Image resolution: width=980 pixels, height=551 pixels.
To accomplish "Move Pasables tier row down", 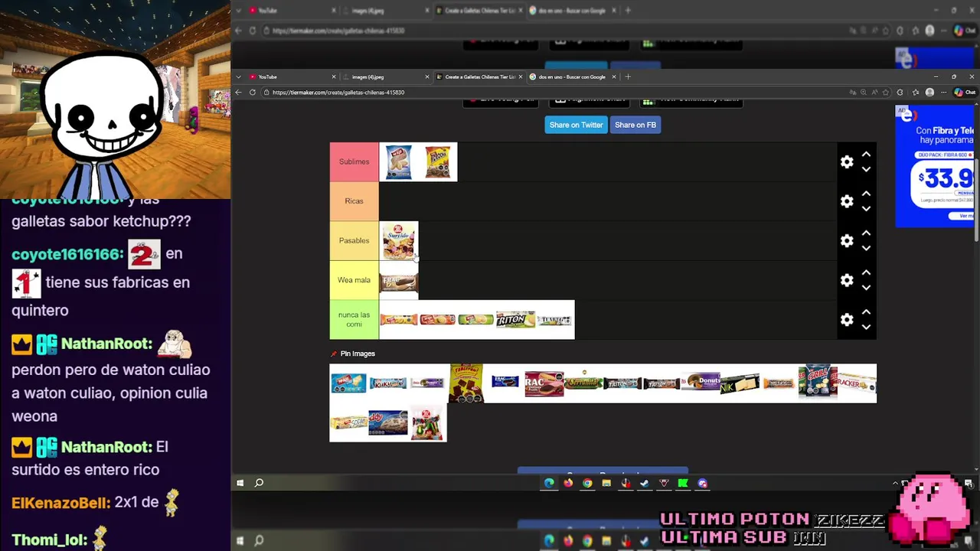I will click(866, 248).
